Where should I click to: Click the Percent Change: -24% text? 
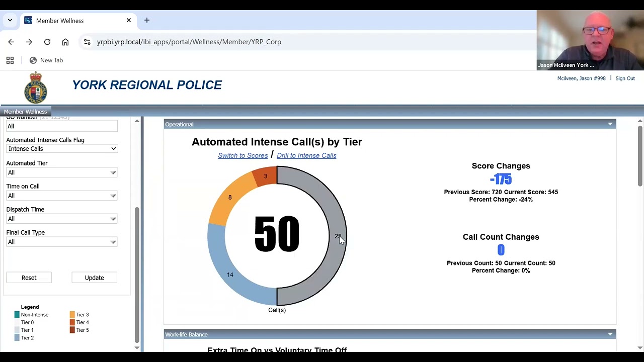tap(501, 200)
